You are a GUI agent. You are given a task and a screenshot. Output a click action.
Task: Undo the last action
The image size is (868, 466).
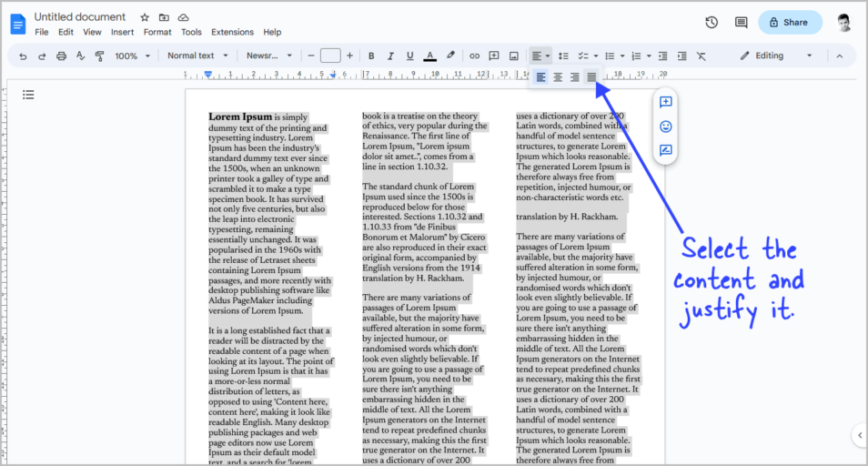pos(23,56)
